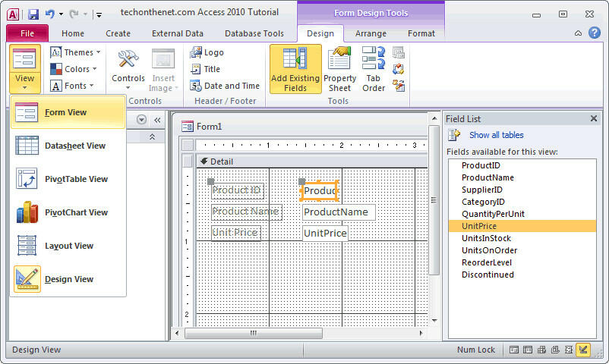The width and height of the screenshot is (609, 364).
Task: Switch to Form View via status bar icon
Action: tap(514, 350)
